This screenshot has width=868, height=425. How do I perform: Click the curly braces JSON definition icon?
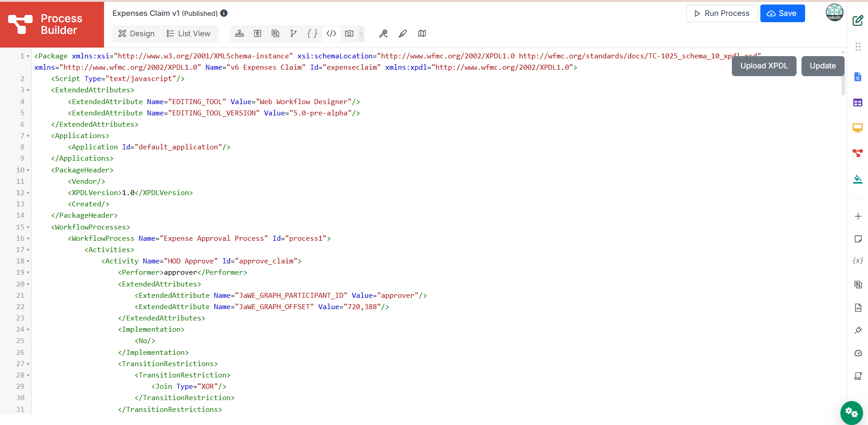[312, 33]
